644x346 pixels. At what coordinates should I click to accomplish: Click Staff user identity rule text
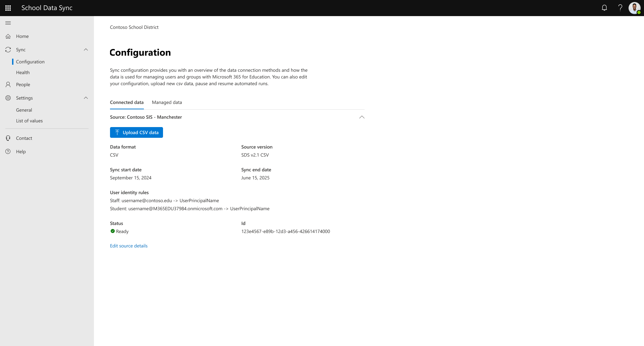[164, 200]
